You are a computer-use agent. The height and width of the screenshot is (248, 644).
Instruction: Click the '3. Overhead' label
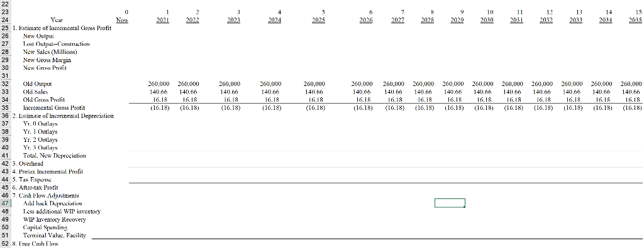28,164
